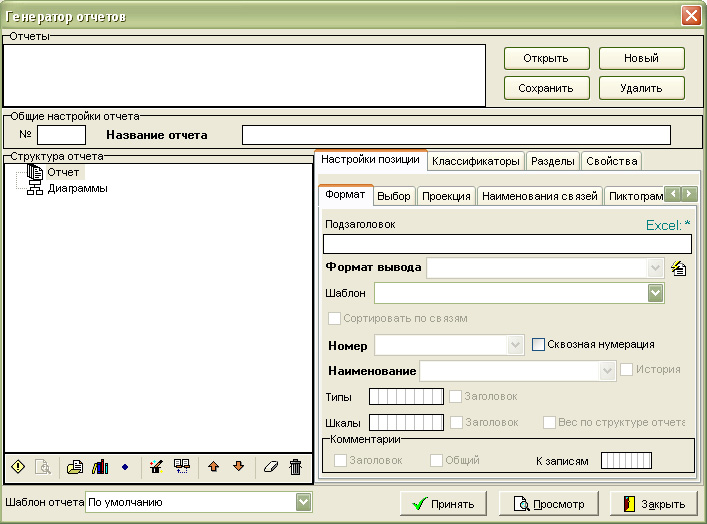
Task: Click the Название отчета input field
Action: [456, 135]
